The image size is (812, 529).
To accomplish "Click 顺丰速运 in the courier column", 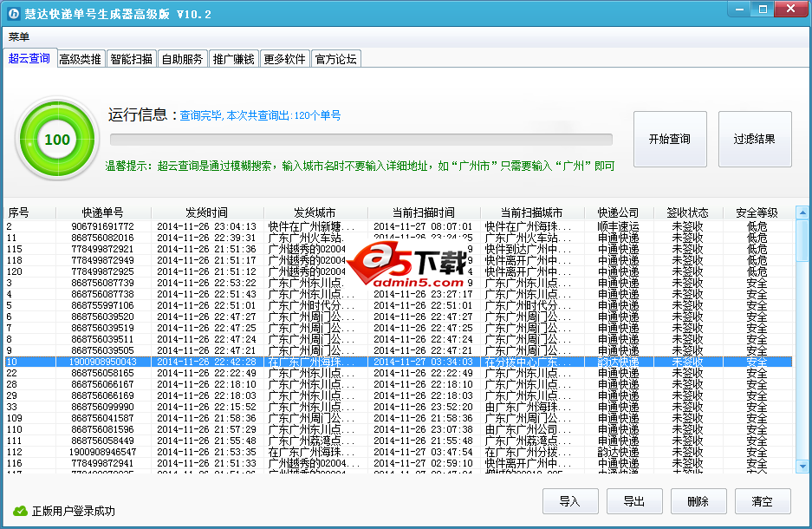I will (619, 226).
